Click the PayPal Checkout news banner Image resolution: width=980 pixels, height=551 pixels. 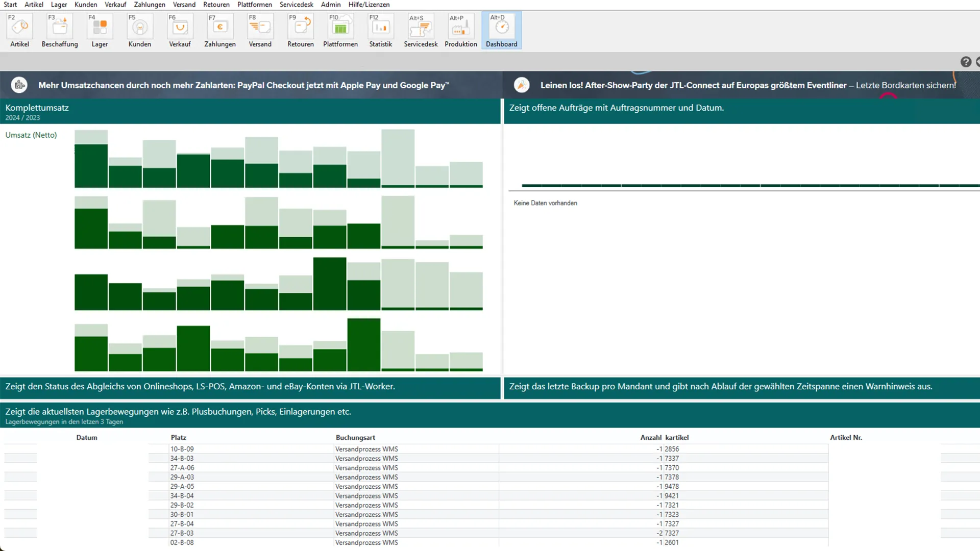coord(243,85)
